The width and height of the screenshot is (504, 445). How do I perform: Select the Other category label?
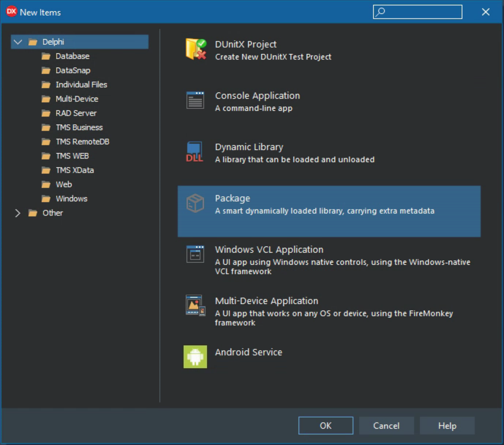53,213
